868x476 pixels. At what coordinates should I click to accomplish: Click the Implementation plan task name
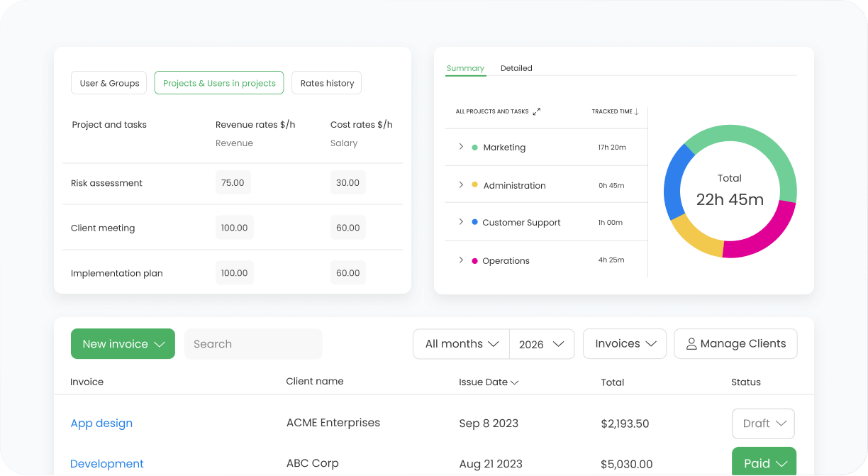[x=117, y=273]
